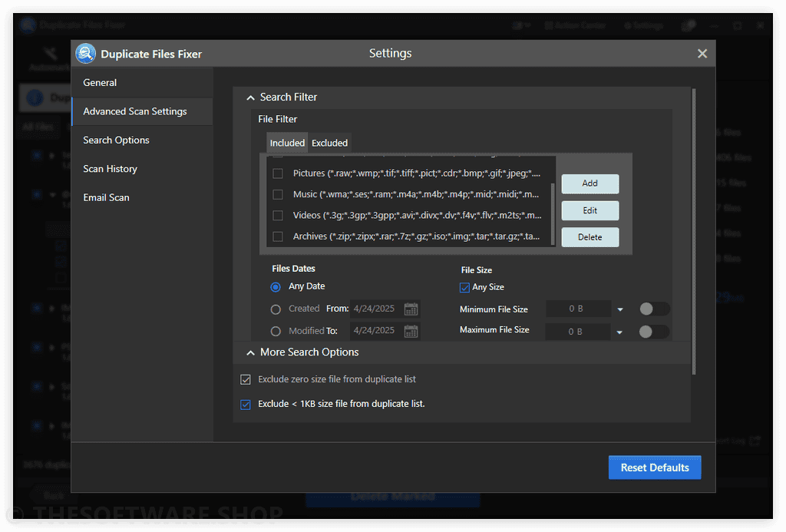Open calendar picker for To date
The height and width of the screenshot is (532, 786).
coord(411,331)
